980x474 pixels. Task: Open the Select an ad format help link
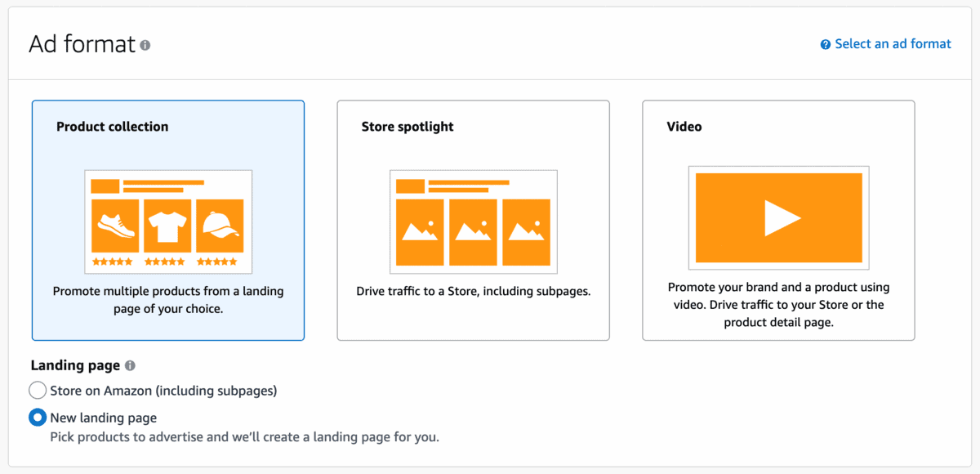[893, 44]
